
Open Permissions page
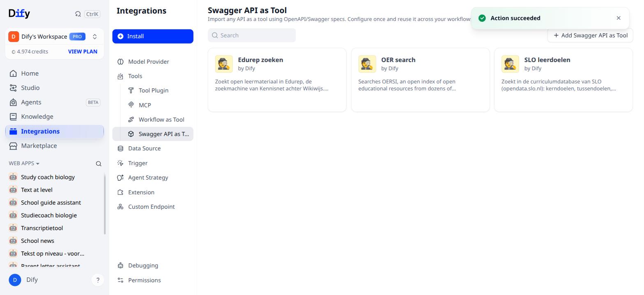[153, 280]
